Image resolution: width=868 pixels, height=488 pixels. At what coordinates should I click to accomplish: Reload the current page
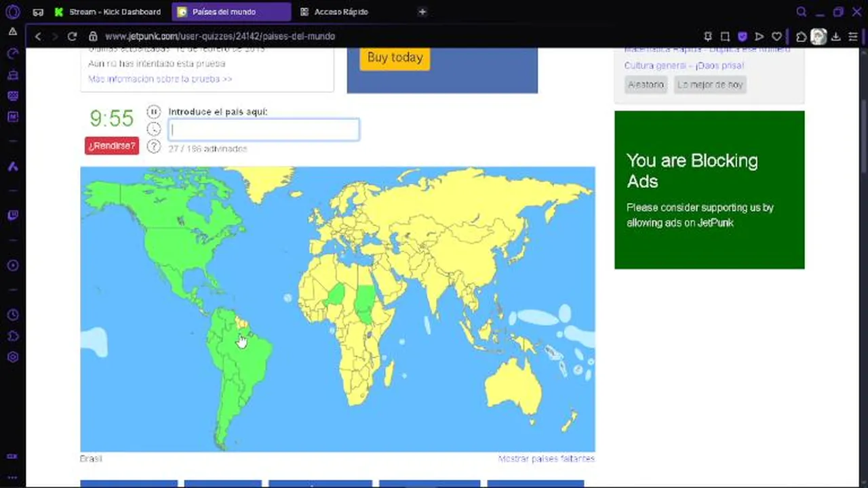click(72, 37)
